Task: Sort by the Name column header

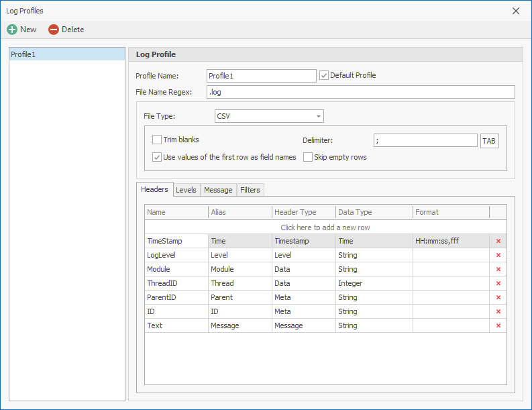Action: tap(176, 212)
